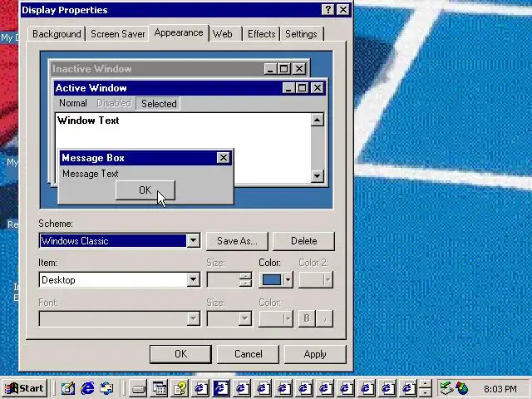Click the Font Color swatch dropdown
This screenshot has width=532, height=399.
[275, 319]
